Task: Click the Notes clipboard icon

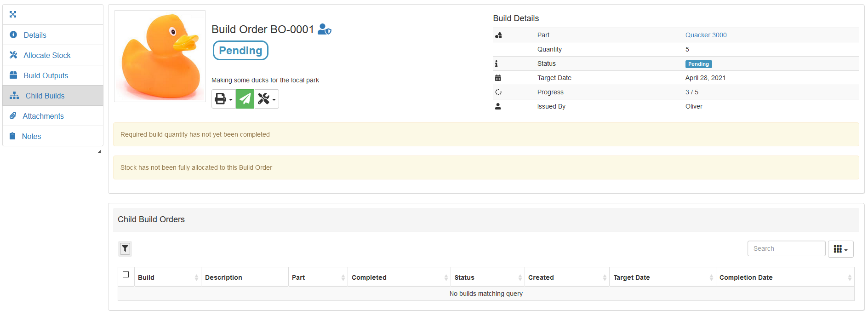Action: [x=13, y=136]
